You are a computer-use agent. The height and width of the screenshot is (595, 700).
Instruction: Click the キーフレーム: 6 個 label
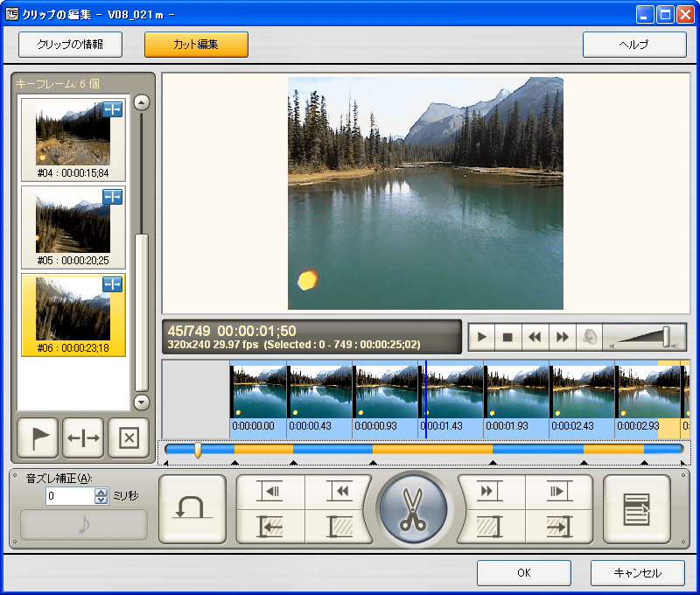pos(58,83)
